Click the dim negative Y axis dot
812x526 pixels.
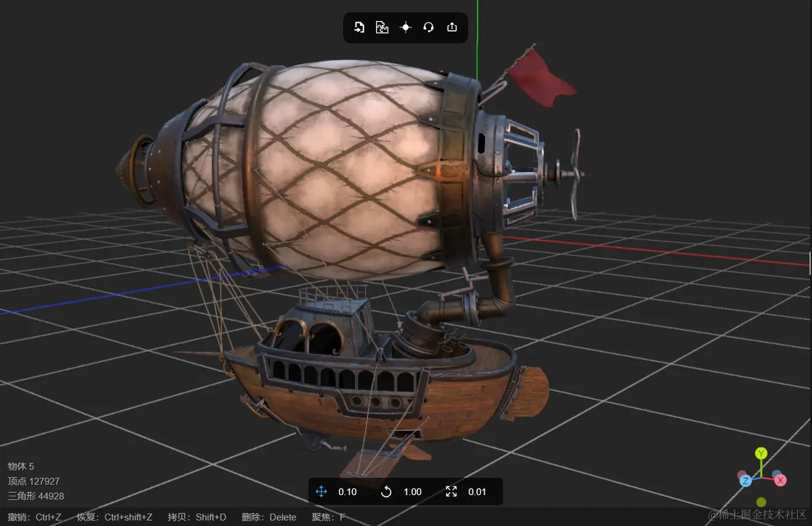coord(761,502)
